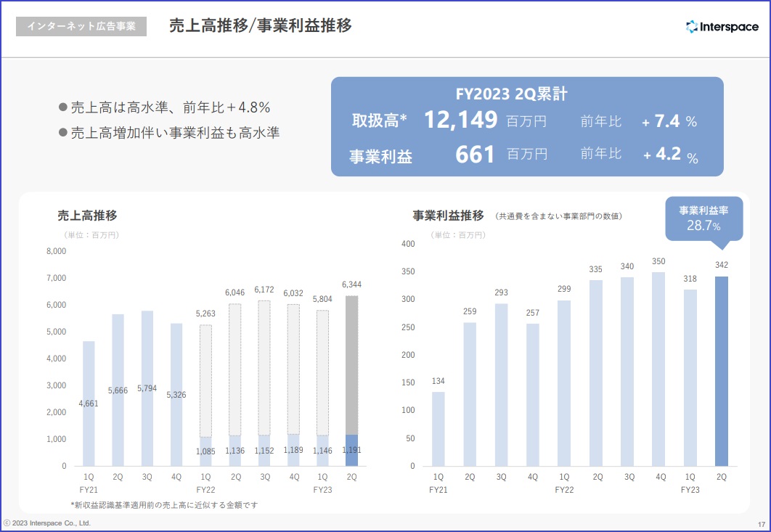
Task: Select the 134 bar in profit chart
Action: pos(438,428)
